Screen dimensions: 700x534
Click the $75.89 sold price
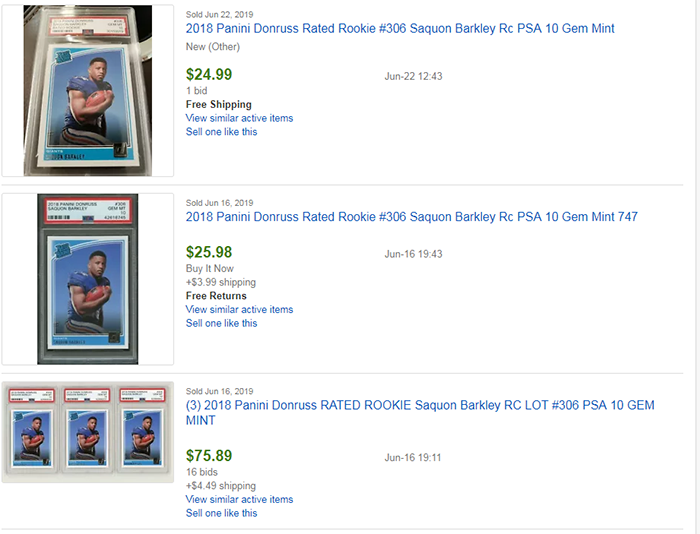(x=209, y=455)
